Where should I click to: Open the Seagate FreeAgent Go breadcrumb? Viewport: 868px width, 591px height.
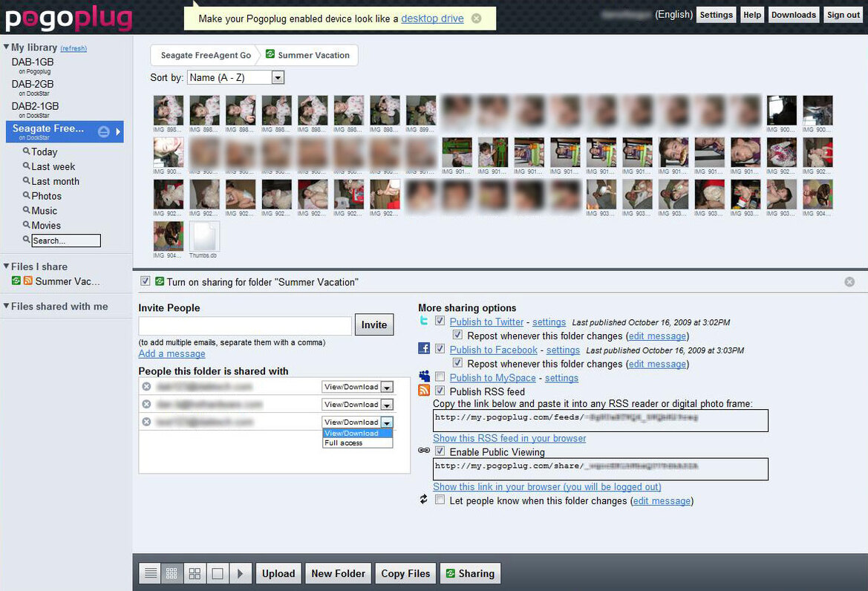click(206, 56)
